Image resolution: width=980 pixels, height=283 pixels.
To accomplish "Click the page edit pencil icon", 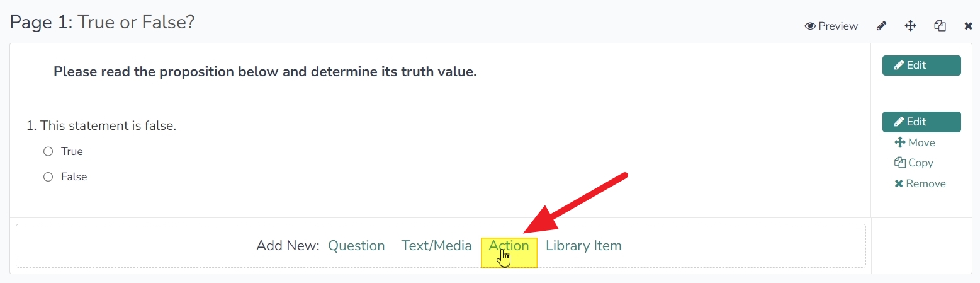I will [x=881, y=26].
